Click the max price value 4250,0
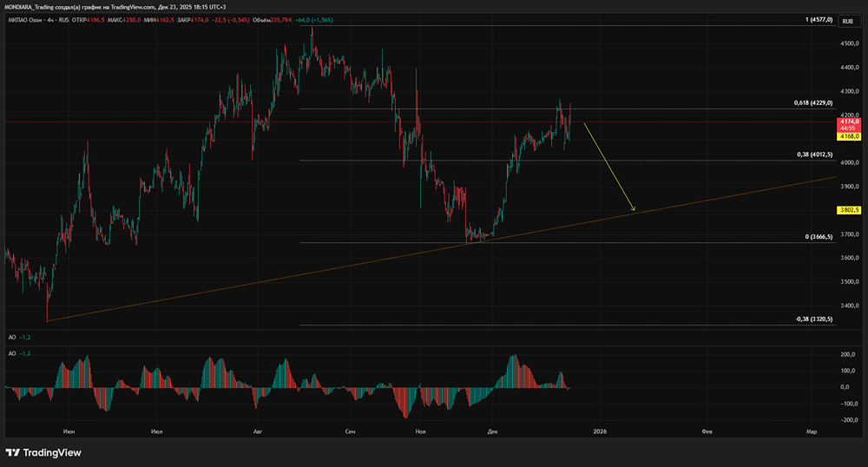Image resolution: width=868 pixels, height=467 pixels. (132, 20)
